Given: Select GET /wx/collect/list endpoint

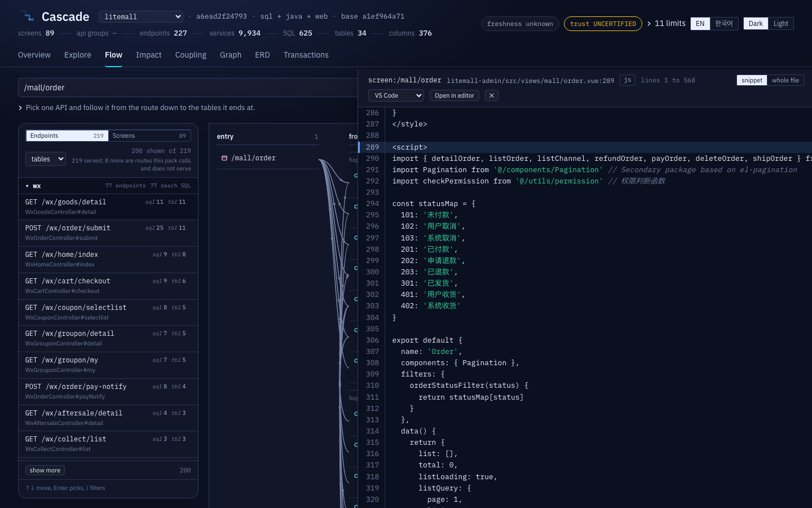Looking at the screenshot, I should pyautogui.click(x=108, y=444).
